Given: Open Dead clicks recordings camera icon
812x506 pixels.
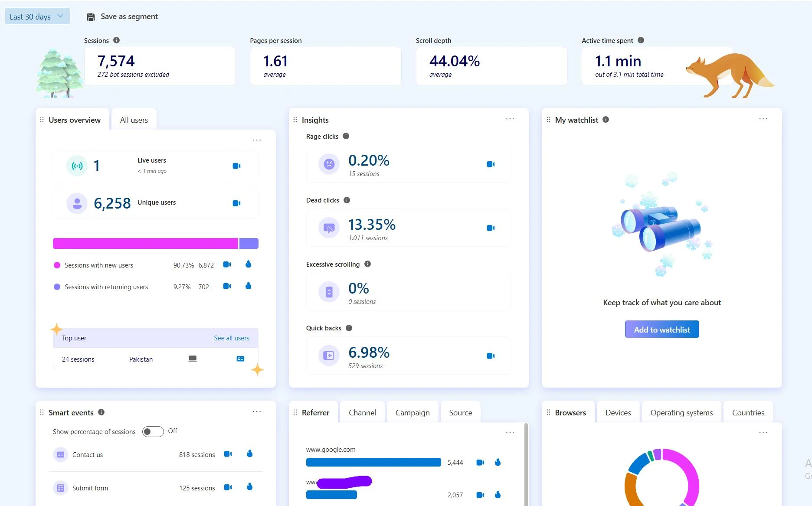Looking at the screenshot, I should (491, 228).
